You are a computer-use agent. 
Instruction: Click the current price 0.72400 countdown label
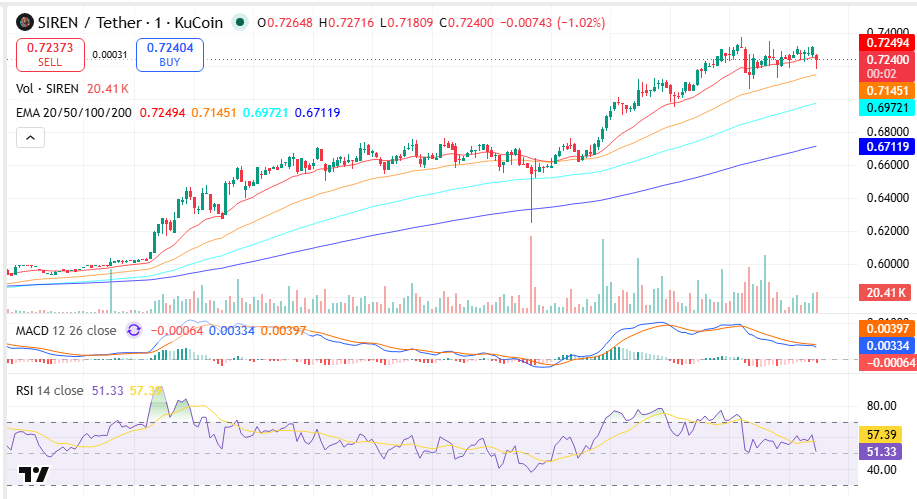[887, 67]
